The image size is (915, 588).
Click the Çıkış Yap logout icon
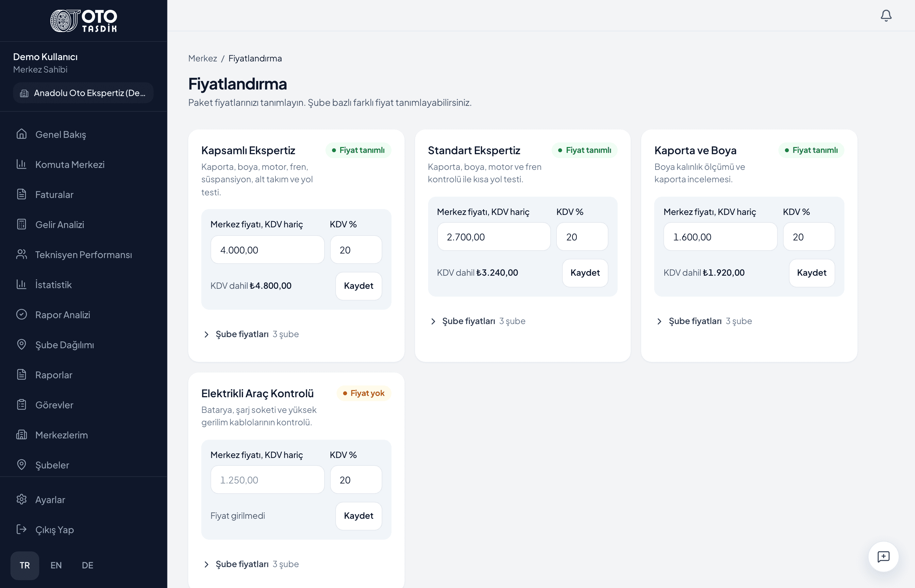[21, 529]
